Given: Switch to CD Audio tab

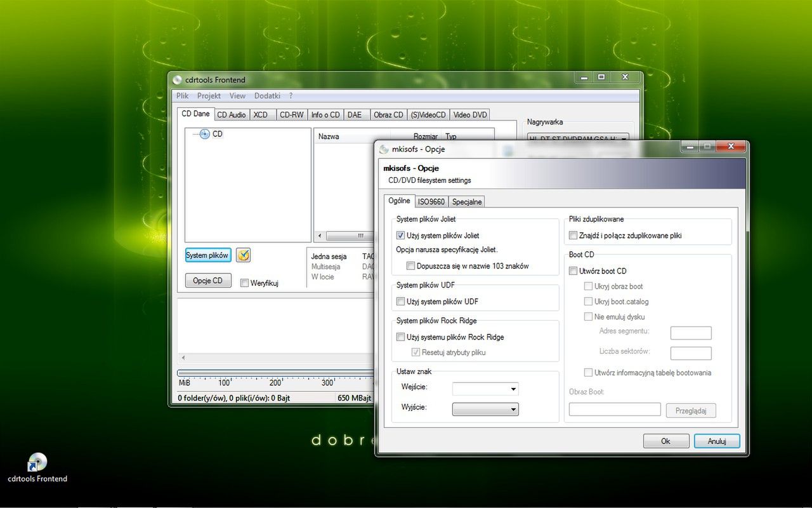Looking at the screenshot, I should pyautogui.click(x=231, y=115).
